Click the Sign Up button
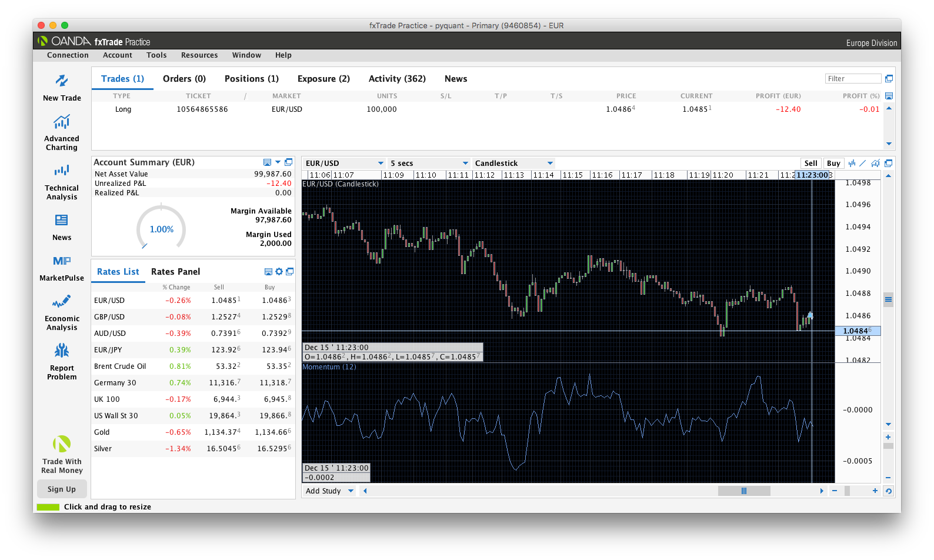This screenshot has width=934, height=560. pyautogui.click(x=62, y=489)
